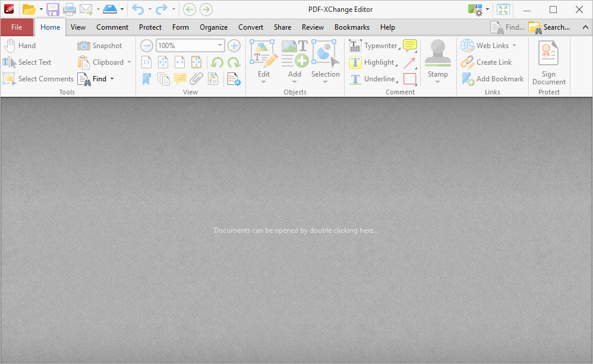Image resolution: width=593 pixels, height=364 pixels.
Task: Toggle full screen mode icon
Action: (503, 10)
